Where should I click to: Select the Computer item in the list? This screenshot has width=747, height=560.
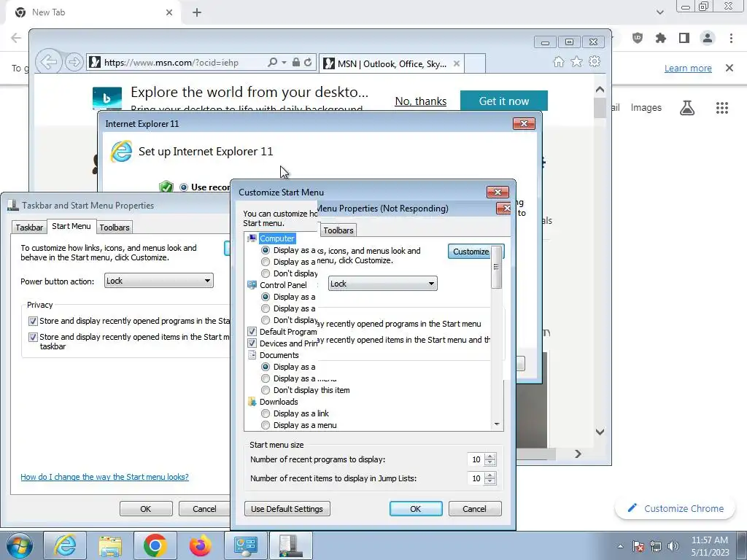pyautogui.click(x=276, y=238)
